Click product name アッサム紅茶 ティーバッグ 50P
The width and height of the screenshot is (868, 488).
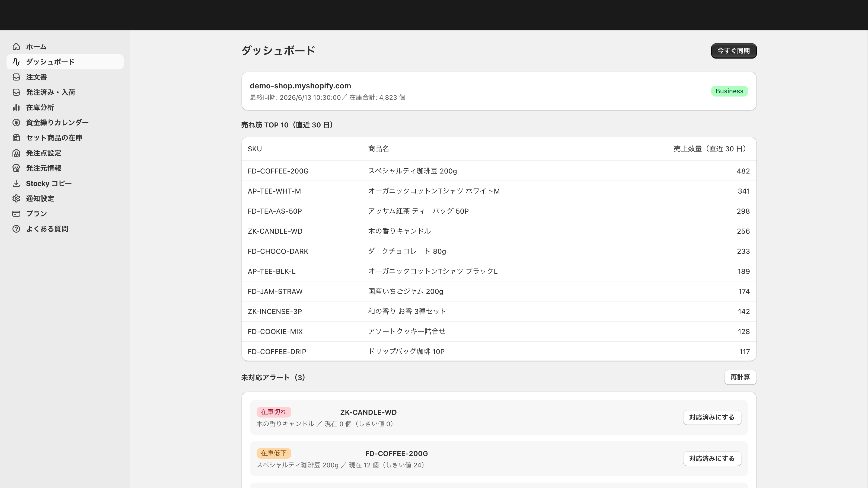[x=418, y=211]
